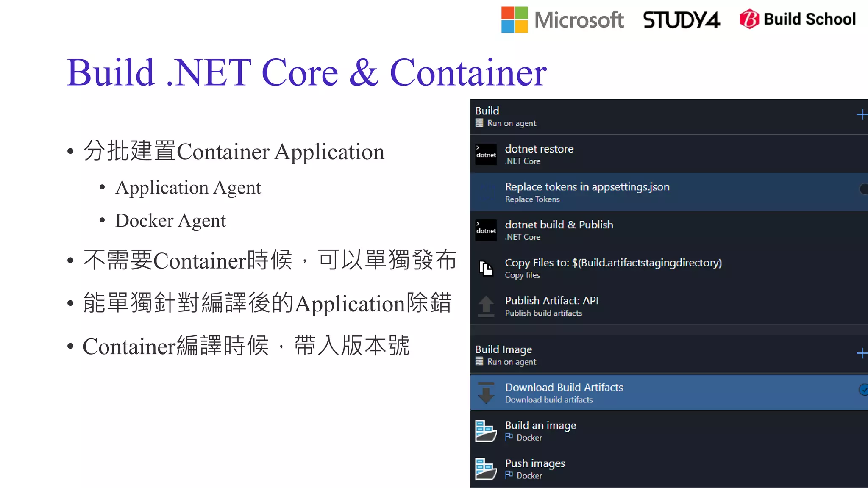Select the Publish Artifact: API task
This screenshot has height=488, width=868.
(x=669, y=306)
